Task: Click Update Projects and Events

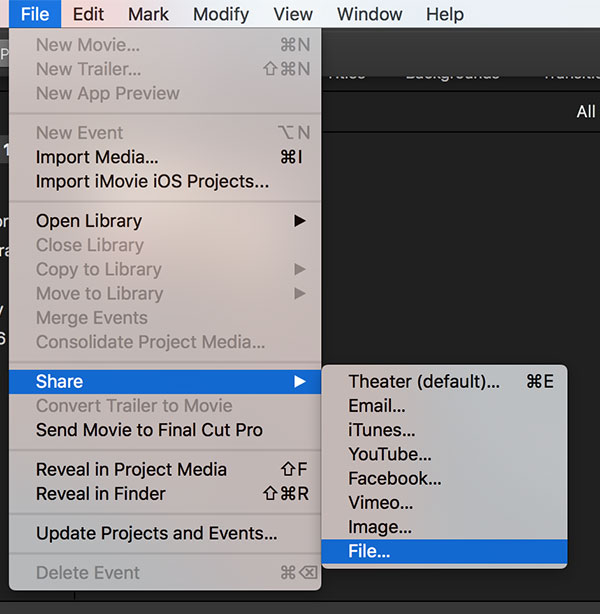Action: click(x=156, y=533)
